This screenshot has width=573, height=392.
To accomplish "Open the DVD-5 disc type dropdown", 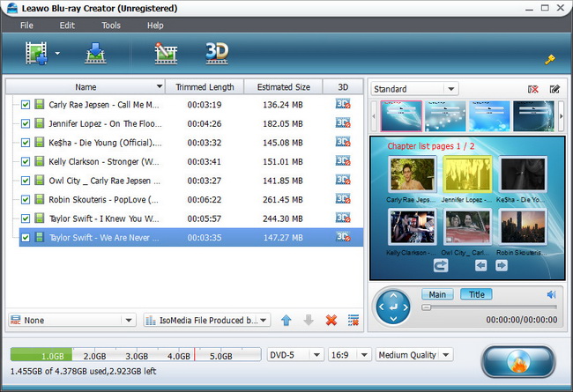I will (x=316, y=355).
